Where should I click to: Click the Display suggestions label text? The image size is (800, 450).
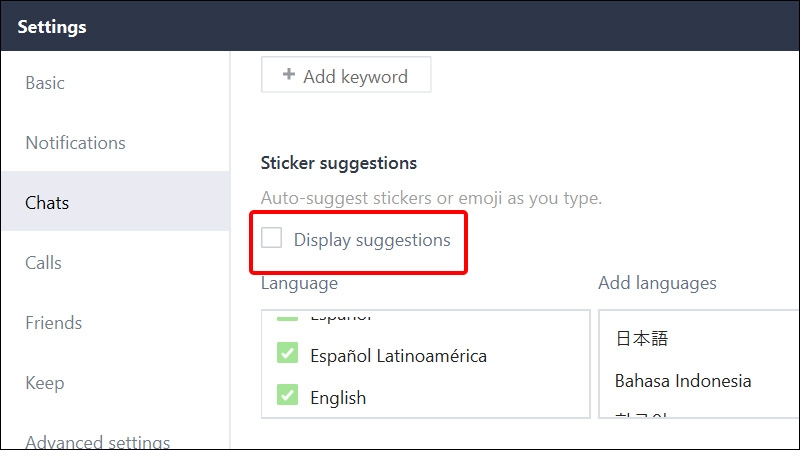(372, 240)
